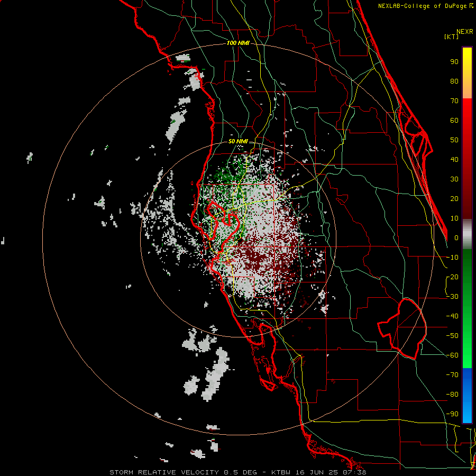
Task: Click the positive 70 knots scale label
Action: pyautogui.click(x=454, y=101)
